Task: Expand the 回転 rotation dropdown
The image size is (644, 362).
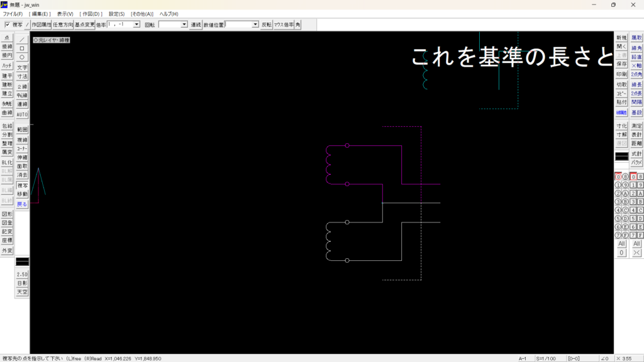Action: click(184, 25)
